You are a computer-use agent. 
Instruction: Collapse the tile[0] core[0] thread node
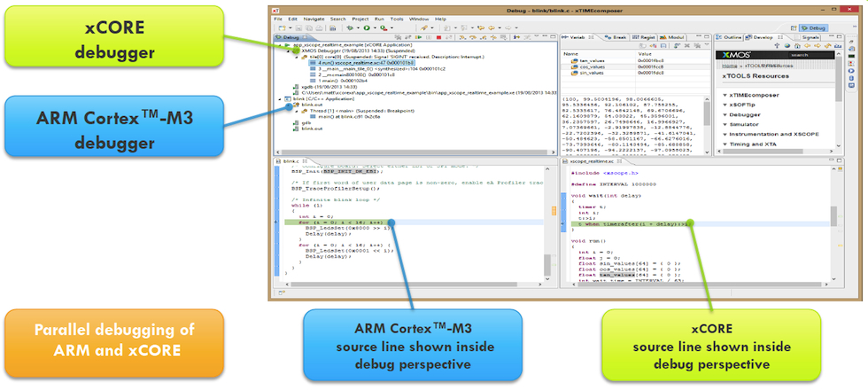pyautogui.click(x=297, y=57)
